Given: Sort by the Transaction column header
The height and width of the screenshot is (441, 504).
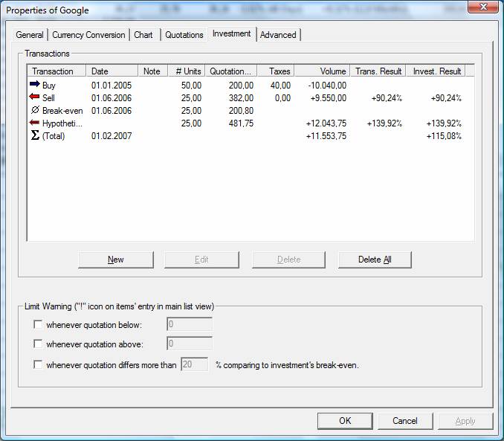Looking at the screenshot, I should coord(56,71).
